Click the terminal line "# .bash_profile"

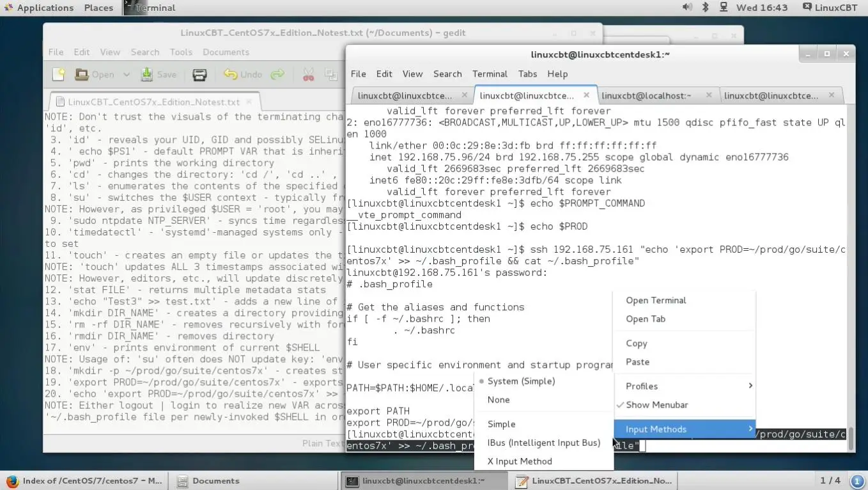pyautogui.click(x=389, y=284)
